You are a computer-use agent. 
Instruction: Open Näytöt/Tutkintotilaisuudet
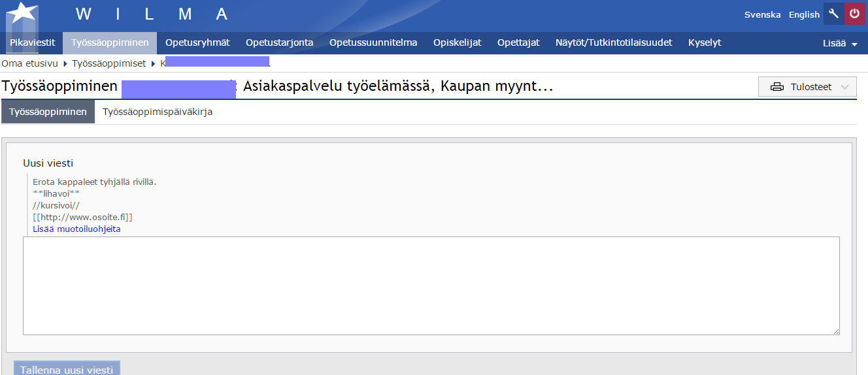(614, 42)
